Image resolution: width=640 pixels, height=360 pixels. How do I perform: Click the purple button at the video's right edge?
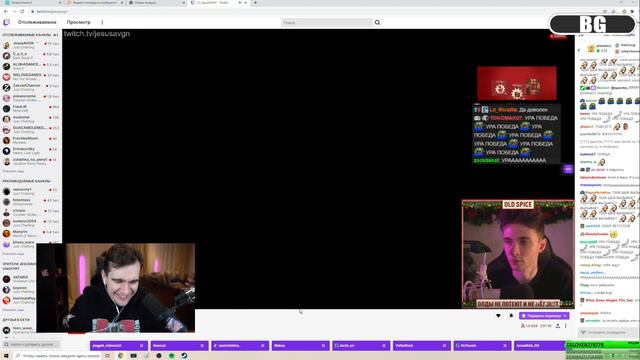click(568, 169)
